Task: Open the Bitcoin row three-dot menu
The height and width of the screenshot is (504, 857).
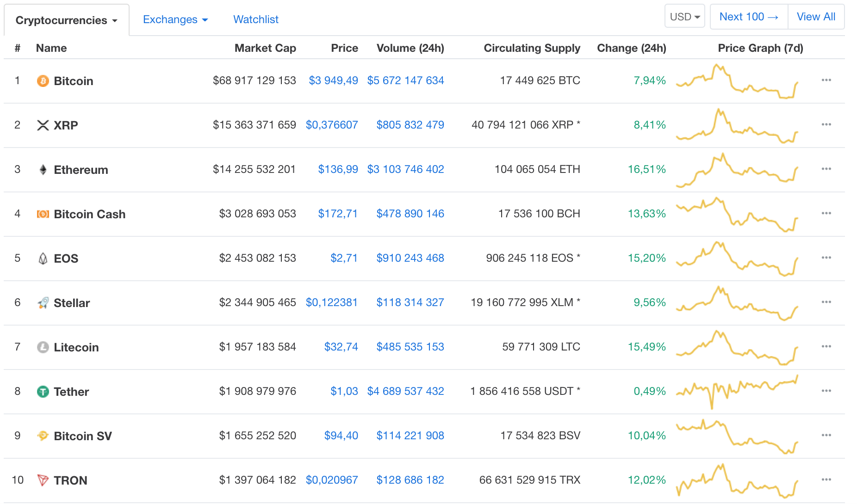Action: (x=826, y=80)
